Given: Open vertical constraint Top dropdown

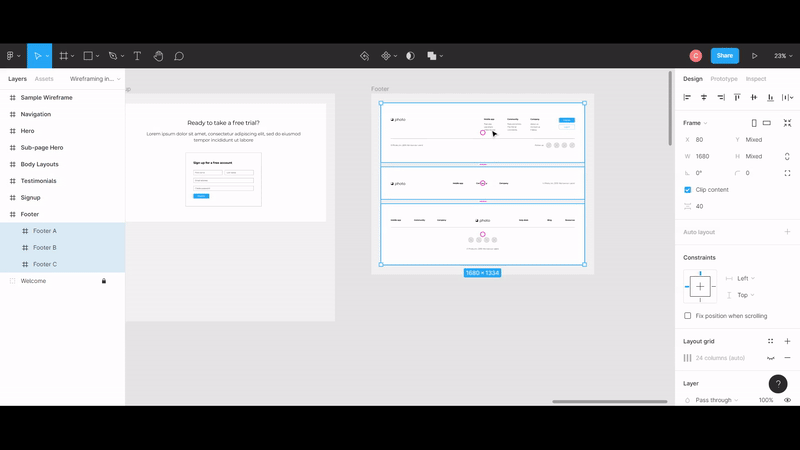Looking at the screenshot, I should 746,295.
